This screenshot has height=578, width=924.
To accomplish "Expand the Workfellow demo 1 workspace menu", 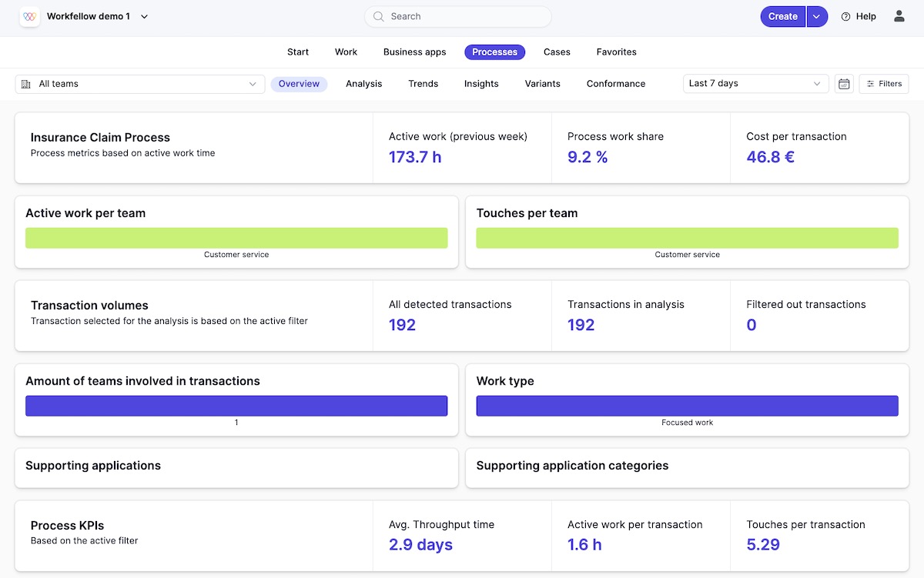I will coord(144,16).
